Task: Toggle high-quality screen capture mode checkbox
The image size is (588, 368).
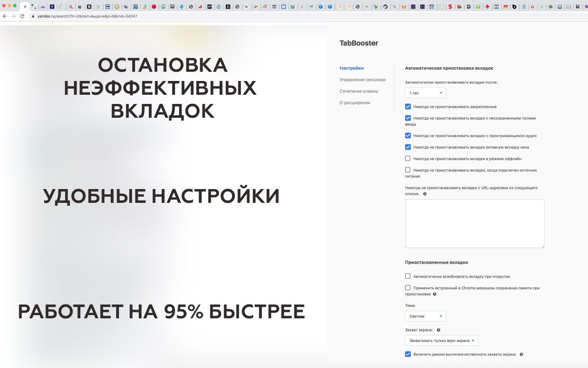Action: tap(408, 354)
